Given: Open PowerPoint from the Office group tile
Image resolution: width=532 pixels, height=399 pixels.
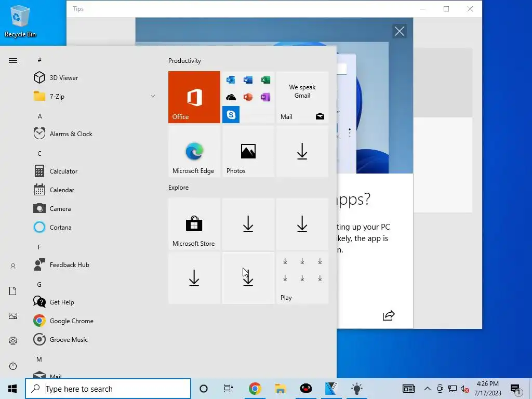Looking at the screenshot, I should click(248, 97).
